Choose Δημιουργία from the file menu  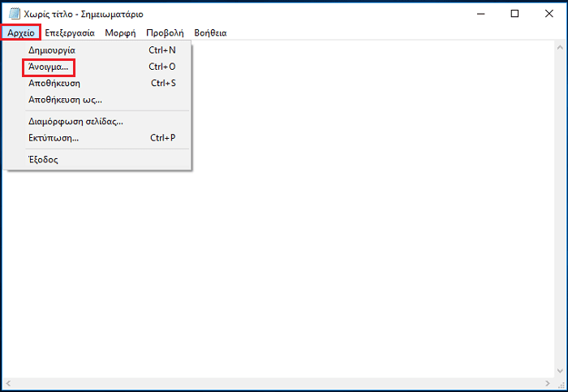(x=97, y=50)
